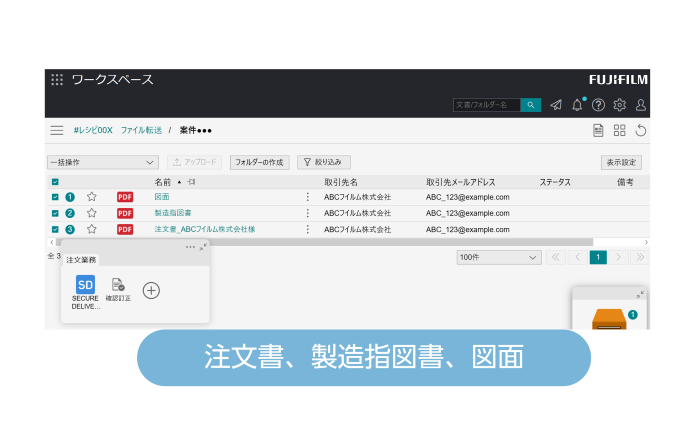Collapse the 注文業務 action panel
This screenshot has width=686, height=431.
(203, 247)
